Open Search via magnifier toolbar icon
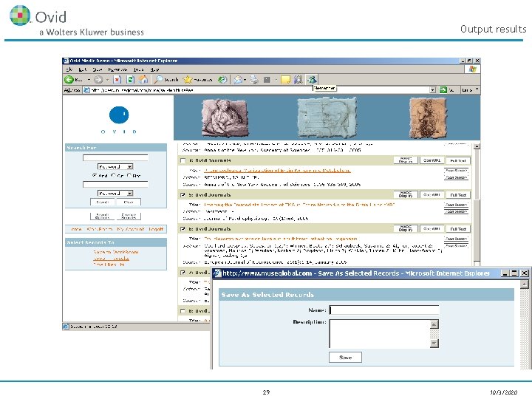532x399 pixels. pyautogui.click(x=158, y=80)
